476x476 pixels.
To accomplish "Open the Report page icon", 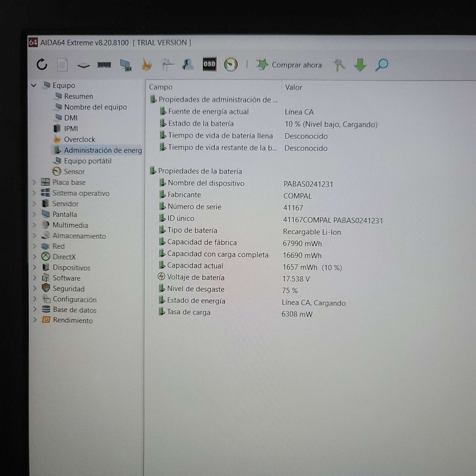I will click(x=62, y=65).
